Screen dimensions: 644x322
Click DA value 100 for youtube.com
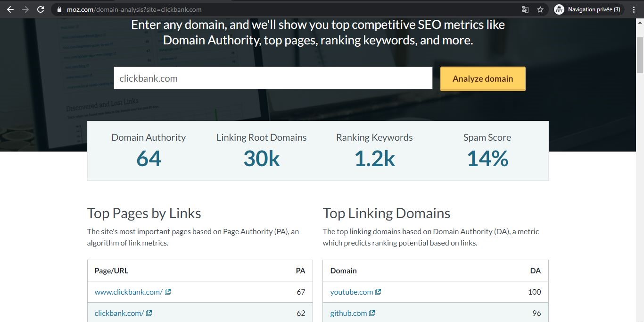[535, 292]
